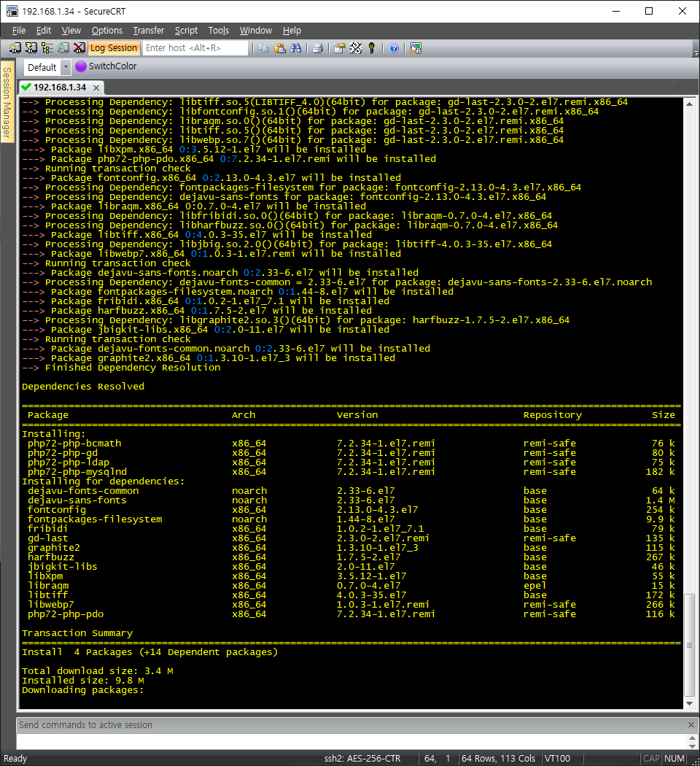The height and width of the screenshot is (766, 700).
Task: Launch SecureFX from the toolbar icon
Action: [x=416, y=48]
